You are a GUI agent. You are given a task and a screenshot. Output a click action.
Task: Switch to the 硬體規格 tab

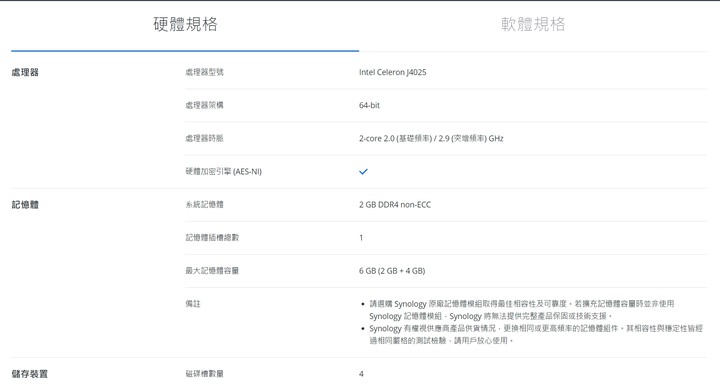pos(185,24)
